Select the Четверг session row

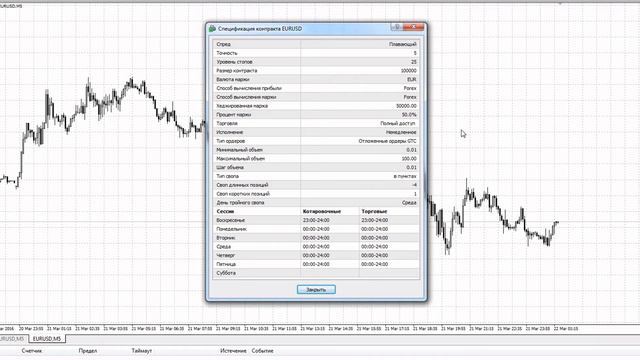pyautogui.click(x=316, y=256)
